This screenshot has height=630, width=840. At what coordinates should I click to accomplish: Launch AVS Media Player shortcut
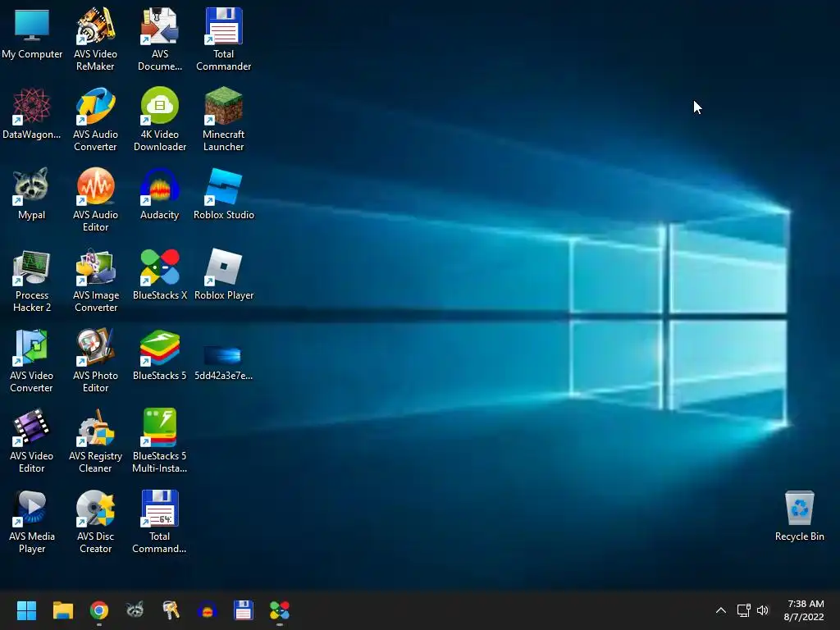[32, 521]
